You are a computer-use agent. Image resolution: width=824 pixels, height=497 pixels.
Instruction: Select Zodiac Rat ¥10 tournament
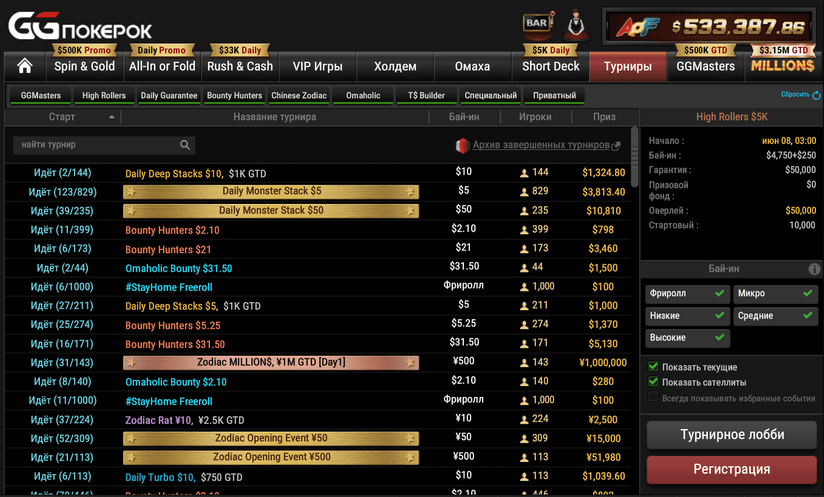coord(318,419)
